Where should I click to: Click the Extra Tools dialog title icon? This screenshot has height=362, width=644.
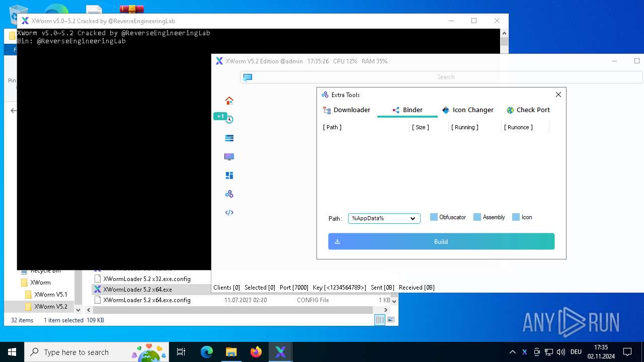(325, 95)
